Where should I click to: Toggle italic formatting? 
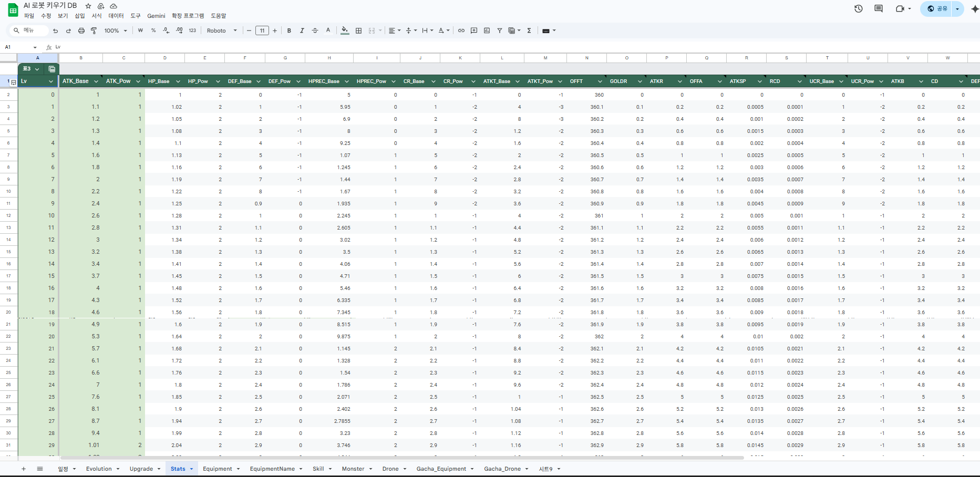click(x=302, y=30)
